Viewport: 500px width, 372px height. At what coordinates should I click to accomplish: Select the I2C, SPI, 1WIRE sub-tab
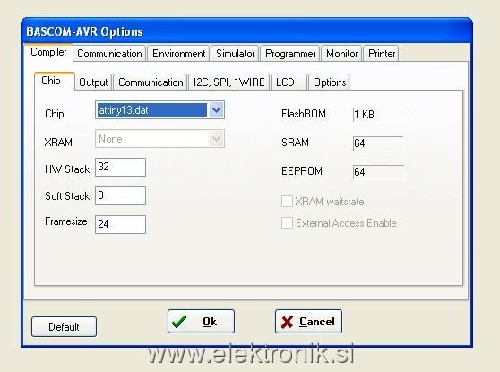click(229, 82)
